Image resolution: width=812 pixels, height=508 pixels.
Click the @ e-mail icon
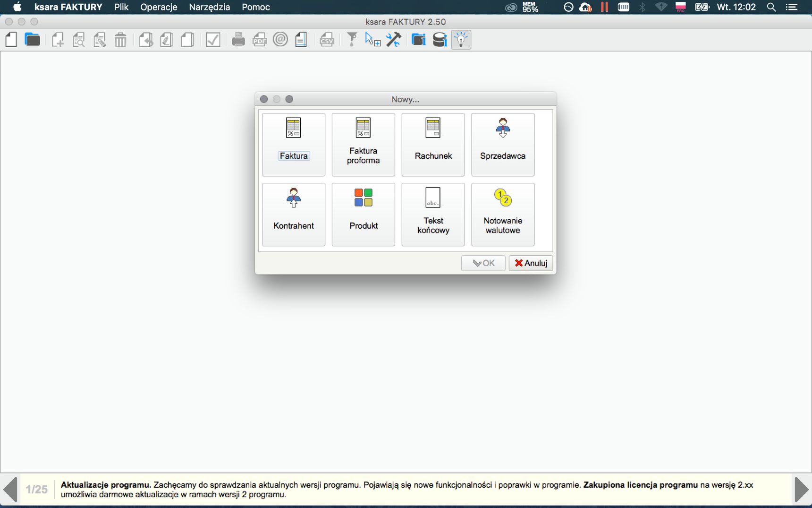(x=280, y=40)
